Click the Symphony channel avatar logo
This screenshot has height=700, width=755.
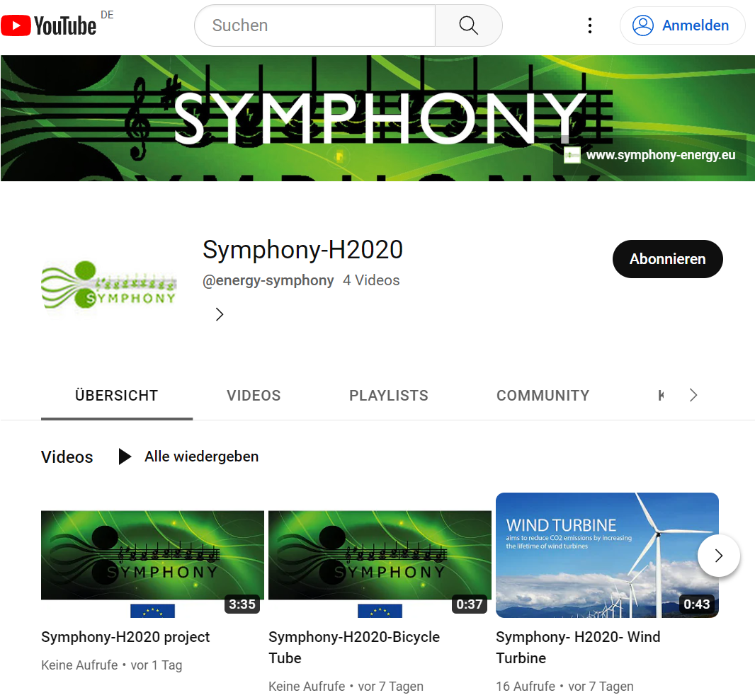coord(109,285)
